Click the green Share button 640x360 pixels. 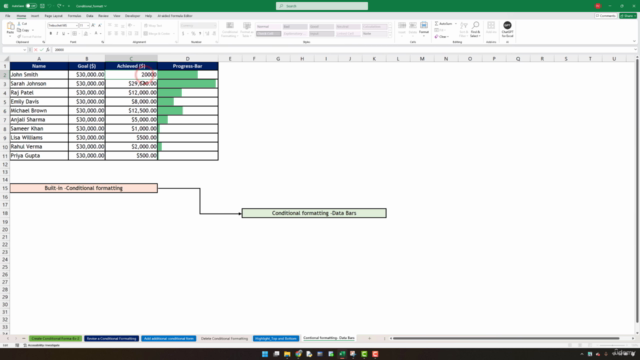point(628,16)
